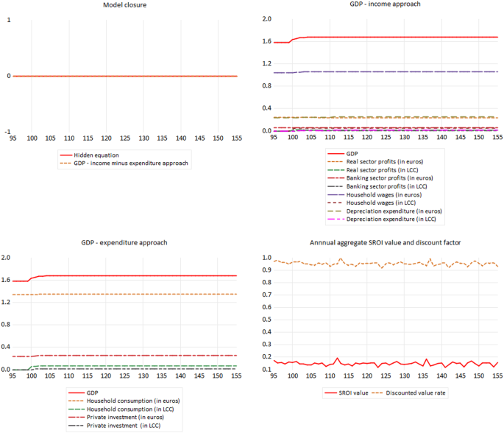The height and width of the screenshot is (433, 504).
Task: Click the 'Model closure' chart title
Action: point(125,5)
